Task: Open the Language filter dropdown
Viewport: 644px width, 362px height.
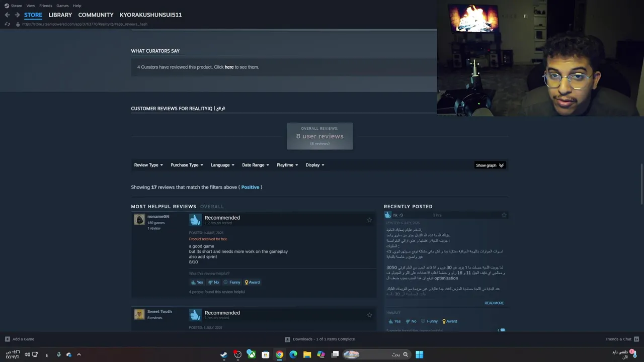Action: (222, 165)
